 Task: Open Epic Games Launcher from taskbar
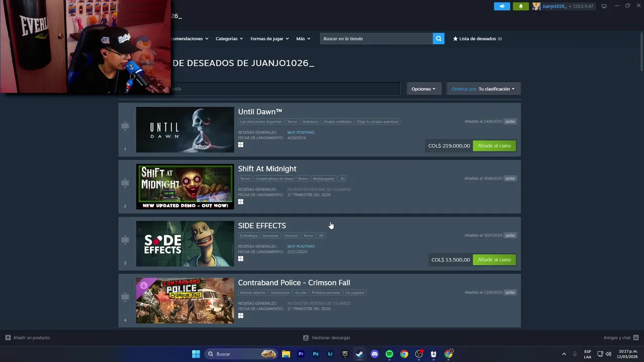pyautogui.click(x=345, y=354)
